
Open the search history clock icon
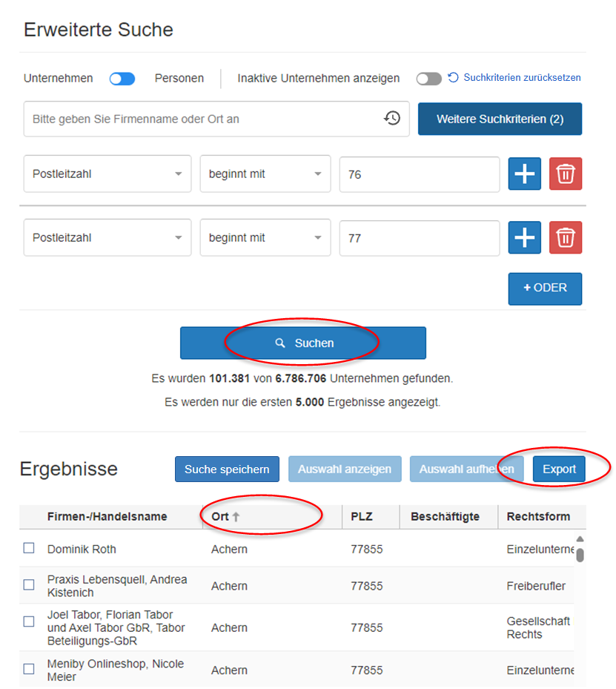tap(392, 118)
